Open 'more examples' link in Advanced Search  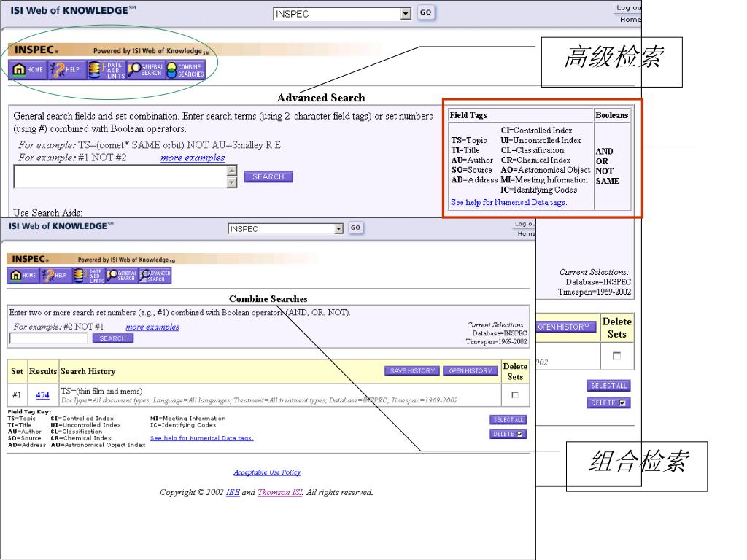tap(193, 157)
